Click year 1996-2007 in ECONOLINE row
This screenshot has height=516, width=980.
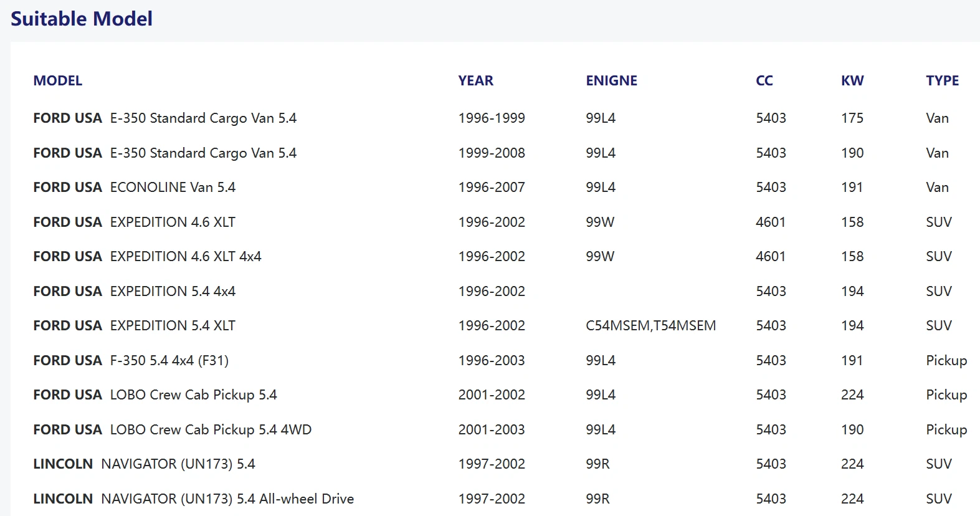[x=492, y=187]
